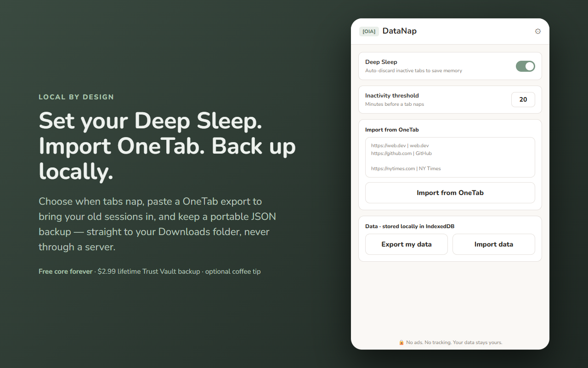Click the 'Free core forever' pricing line

[150, 271]
